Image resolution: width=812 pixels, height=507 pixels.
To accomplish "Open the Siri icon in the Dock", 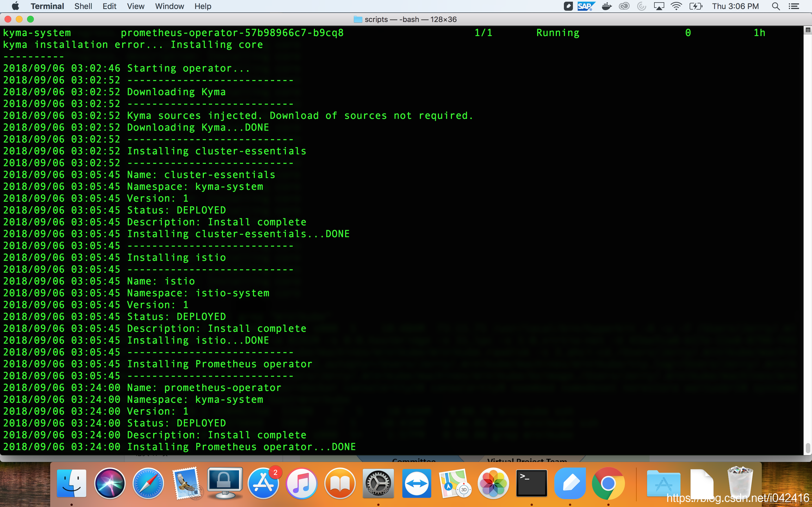I will (x=110, y=483).
